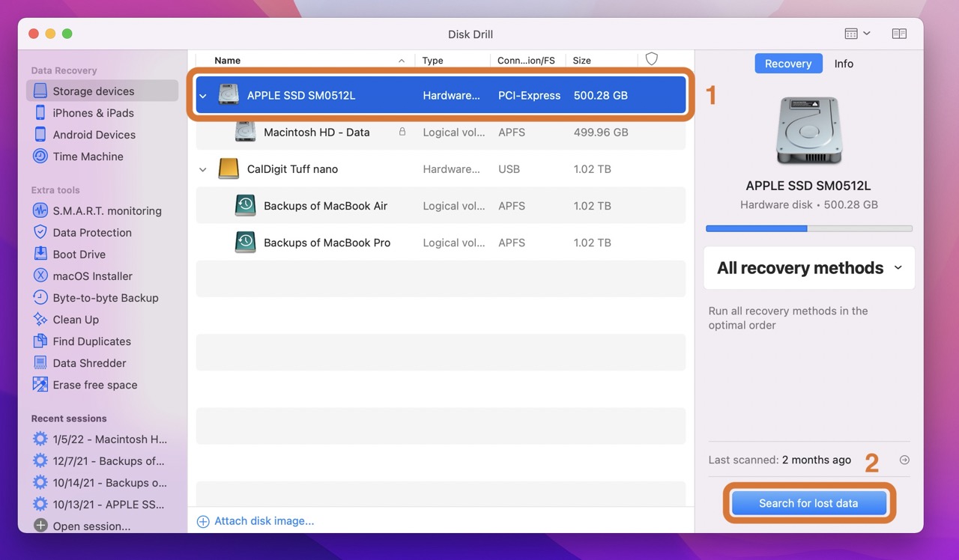Click the "Last scanned: 2 months ago" text

(780, 460)
